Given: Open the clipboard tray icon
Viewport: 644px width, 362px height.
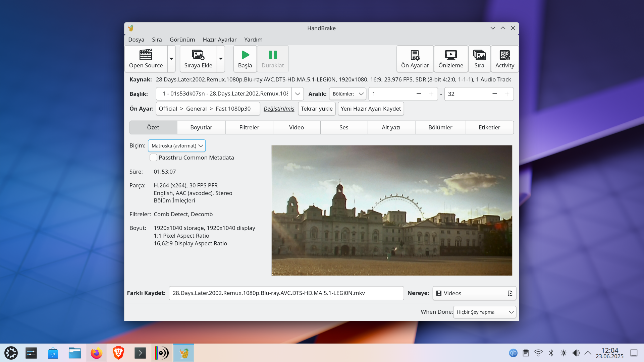Looking at the screenshot, I should (x=526, y=353).
